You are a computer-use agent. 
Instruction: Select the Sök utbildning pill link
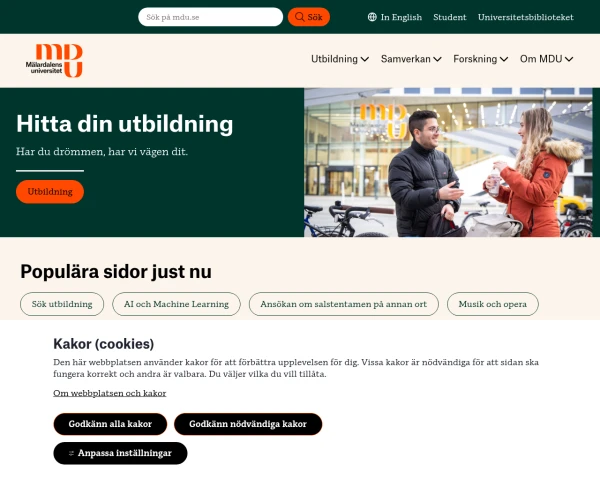coord(62,304)
